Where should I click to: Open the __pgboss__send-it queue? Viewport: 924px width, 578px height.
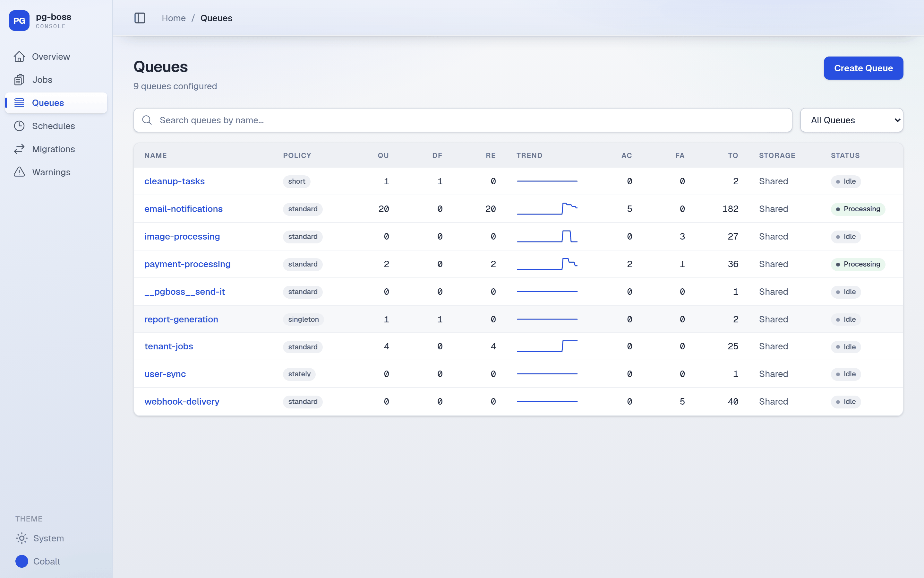point(185,292)
